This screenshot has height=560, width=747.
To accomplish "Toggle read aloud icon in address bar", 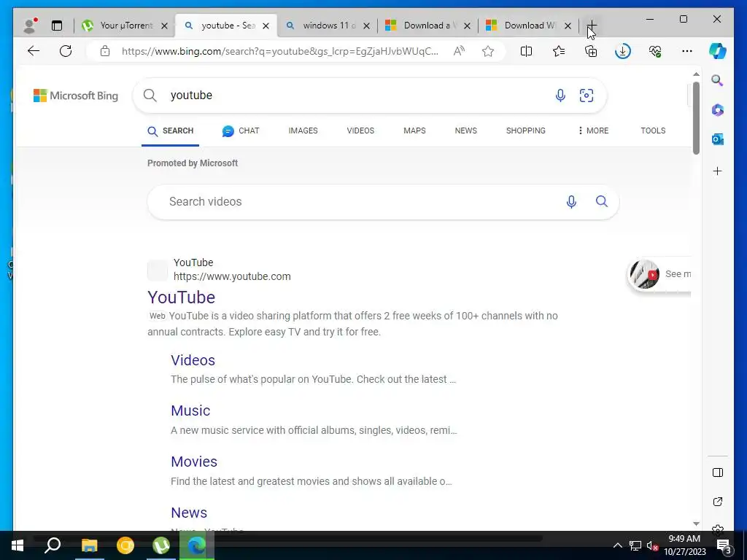I will tap(459, 51).
